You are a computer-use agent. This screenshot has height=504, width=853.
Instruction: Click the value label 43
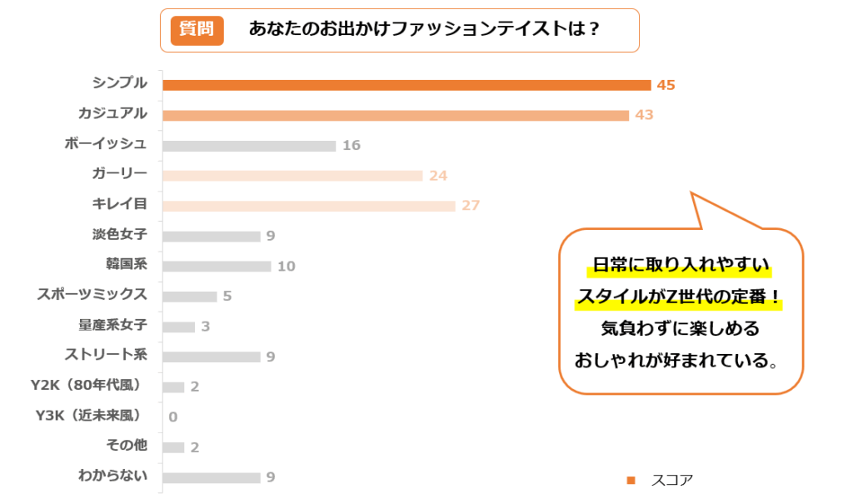pyautogui.click(x=644, y=115)
